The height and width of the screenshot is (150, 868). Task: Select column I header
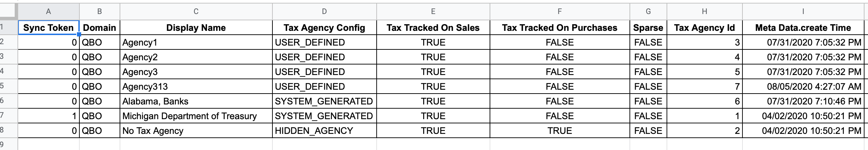[803, 12]
